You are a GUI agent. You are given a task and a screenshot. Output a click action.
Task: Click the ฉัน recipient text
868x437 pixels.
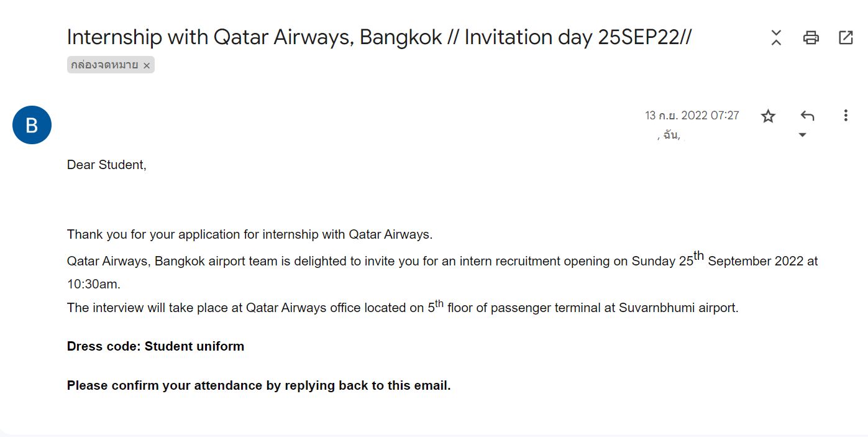[671, 135]
